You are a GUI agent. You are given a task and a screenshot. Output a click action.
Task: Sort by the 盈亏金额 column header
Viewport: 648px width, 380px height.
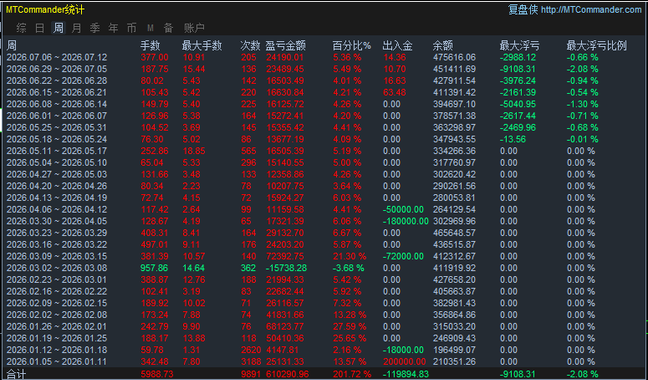coord(286,45)
